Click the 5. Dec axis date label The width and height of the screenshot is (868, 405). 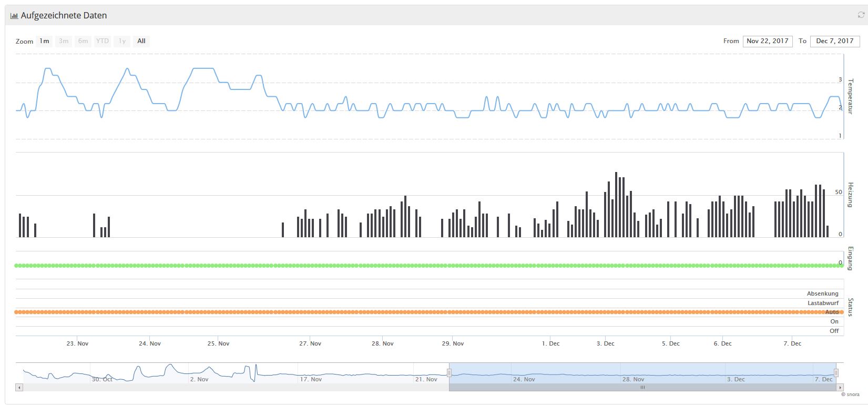[x=671, y=343]
